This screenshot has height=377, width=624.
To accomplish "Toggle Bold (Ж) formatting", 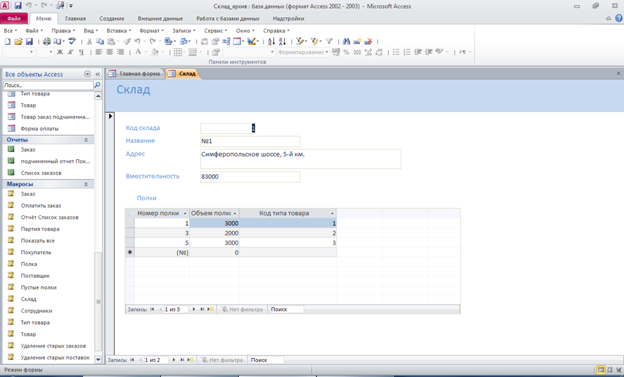I will pyautogui.click(x=60, y=52).
